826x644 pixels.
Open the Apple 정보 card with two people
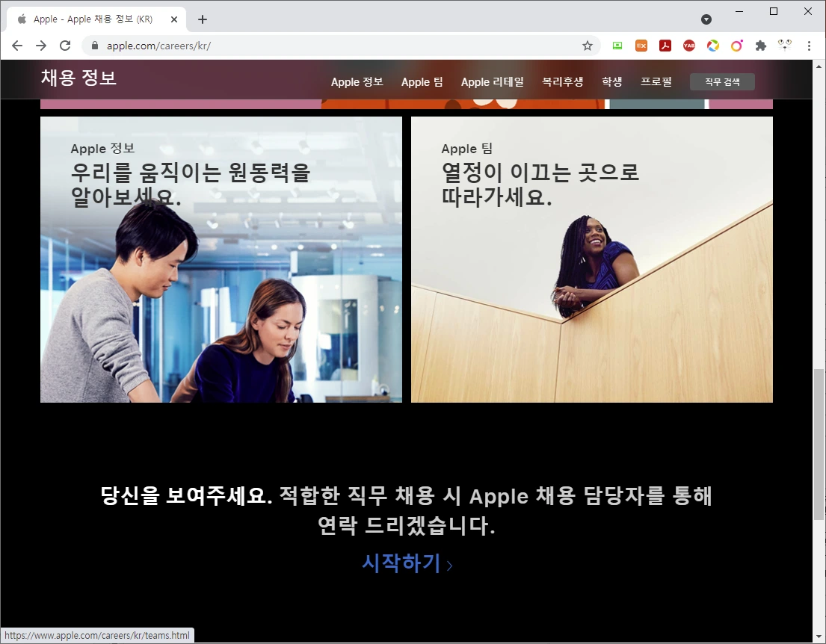click(221, 259)
